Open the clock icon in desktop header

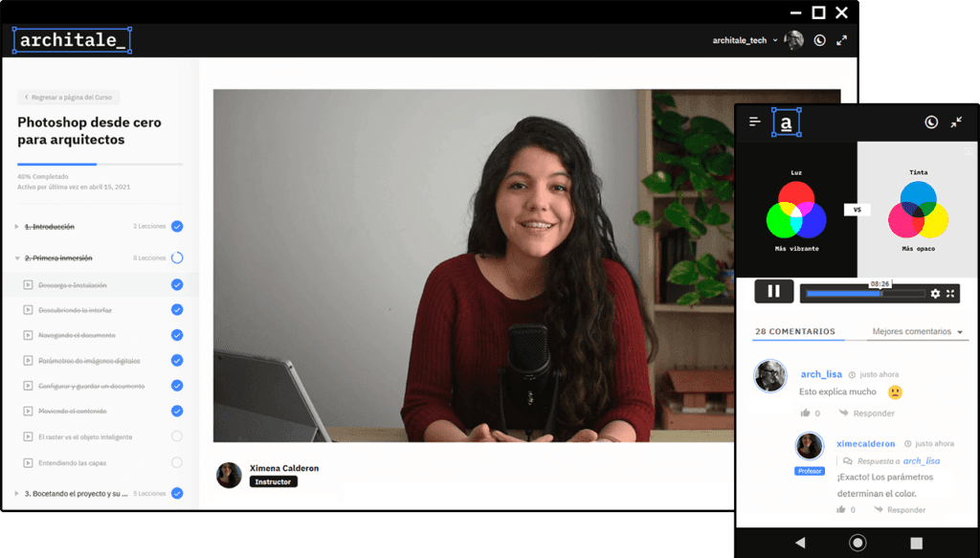click(x=819, y=40)
